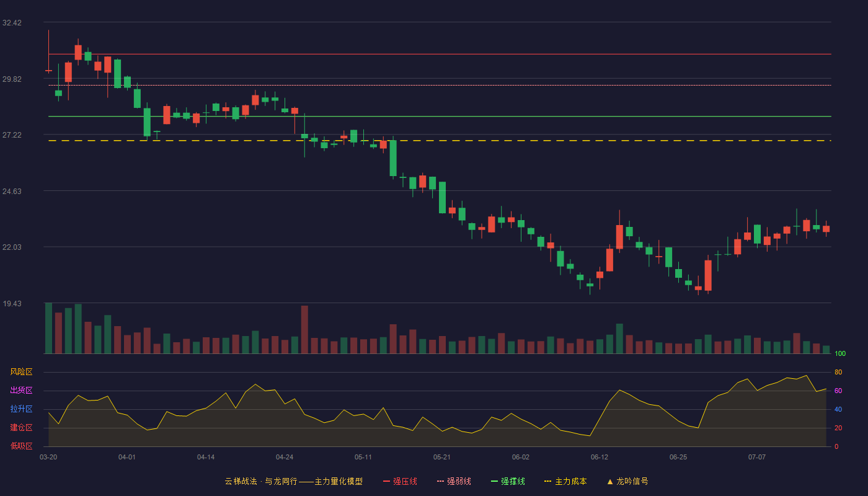Select the 风险区 zone label

[21, 372]
